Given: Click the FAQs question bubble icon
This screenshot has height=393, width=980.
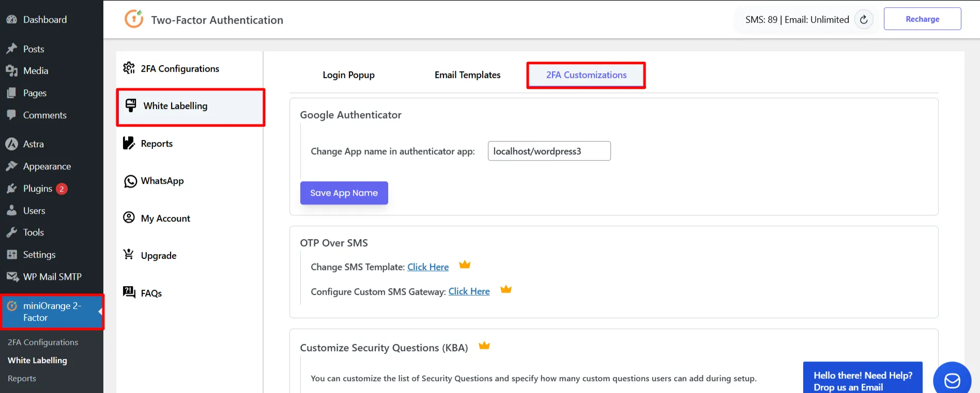Looking at the screenshot, I should click(x=129, y=292).
